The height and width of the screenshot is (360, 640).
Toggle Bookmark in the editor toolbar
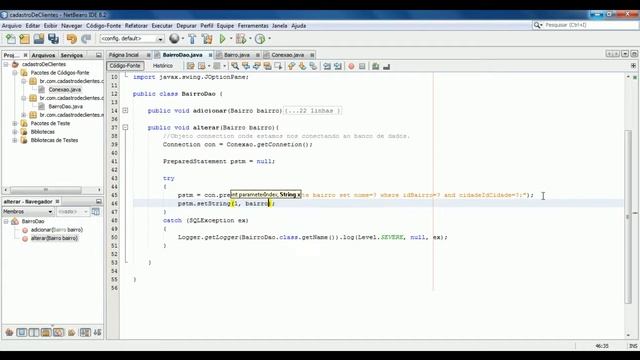pyautogui.click(x=313, y=66)
